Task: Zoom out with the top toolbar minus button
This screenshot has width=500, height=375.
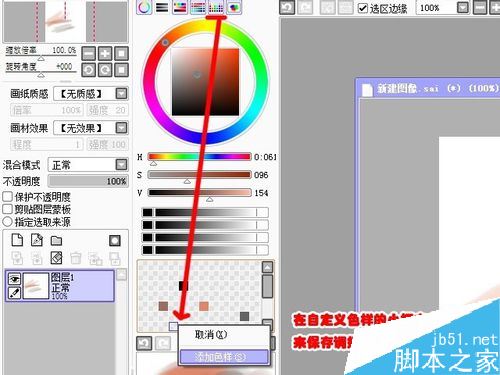Action: click(x=480, y=7)
